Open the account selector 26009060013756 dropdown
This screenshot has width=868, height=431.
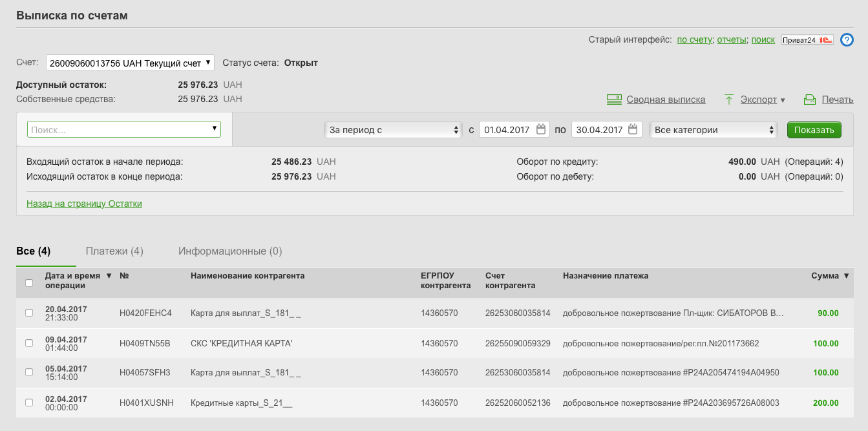130,63
